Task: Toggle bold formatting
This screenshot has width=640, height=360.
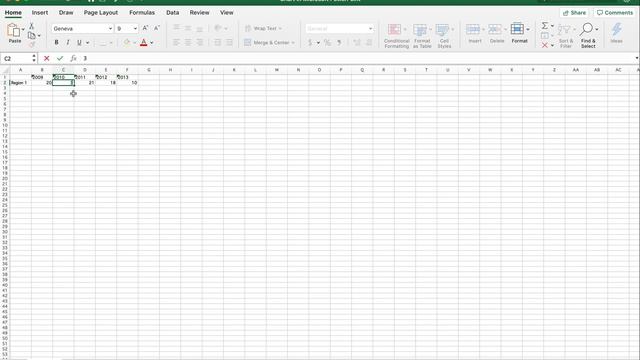Action: click(56, 42)
